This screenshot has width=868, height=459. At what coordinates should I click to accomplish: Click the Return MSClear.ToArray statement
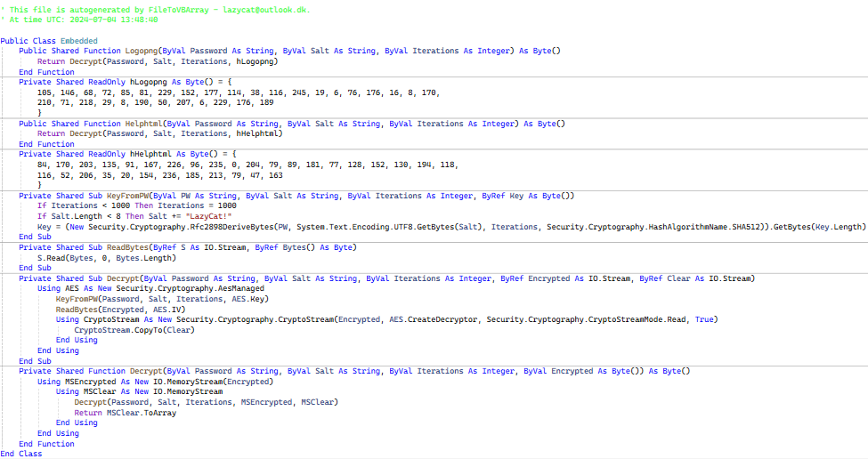(126, 413)
